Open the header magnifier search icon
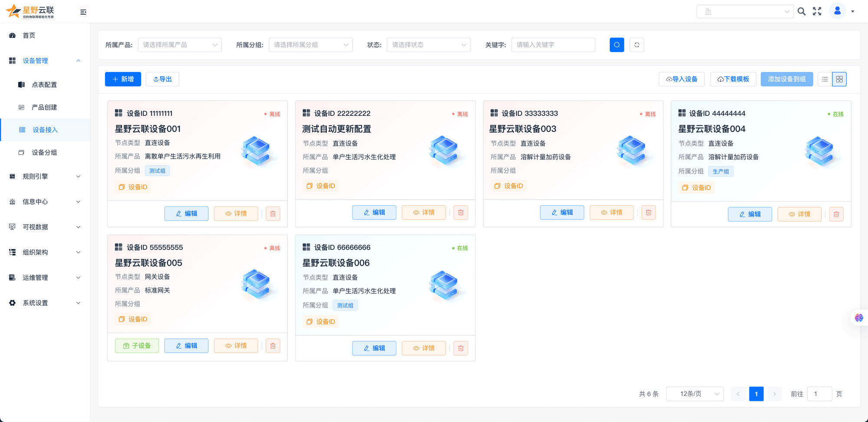Image resolution: width=868 pixels, height=422 pixels. [x=802, y=12]
